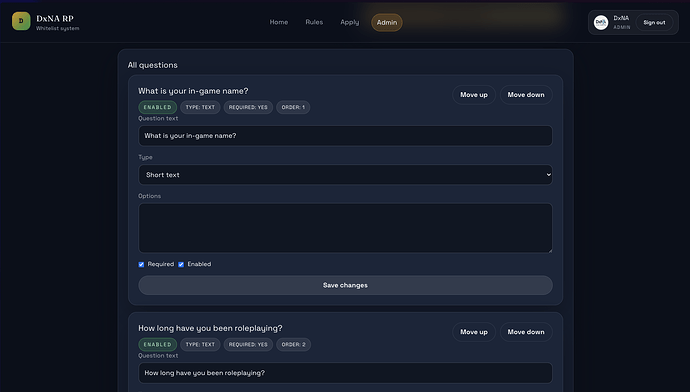The width and height of the screenshot is (690, 392).
Task: Click the ORDER: 2 badge
Action: (x=294, y=344)
